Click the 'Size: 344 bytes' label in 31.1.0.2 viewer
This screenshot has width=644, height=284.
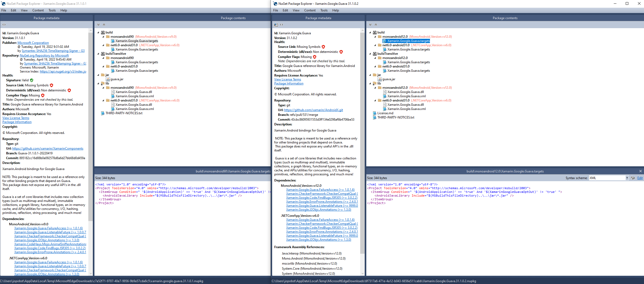coord(377,178)
